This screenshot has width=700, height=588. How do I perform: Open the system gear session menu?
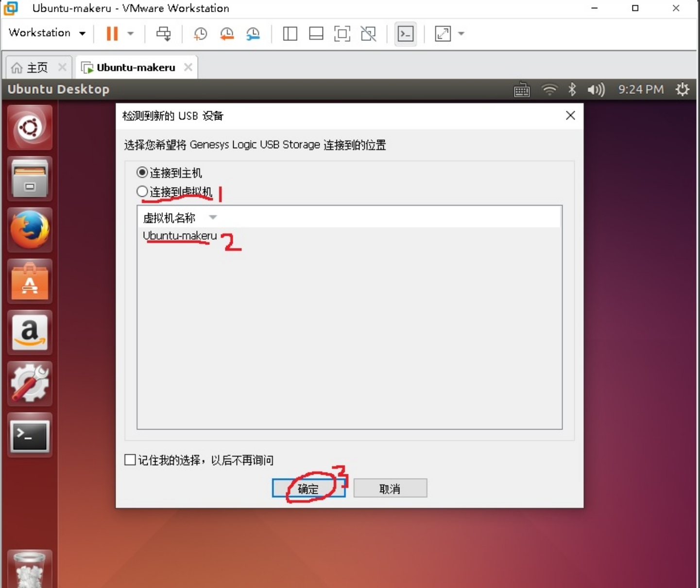[683, 89]
